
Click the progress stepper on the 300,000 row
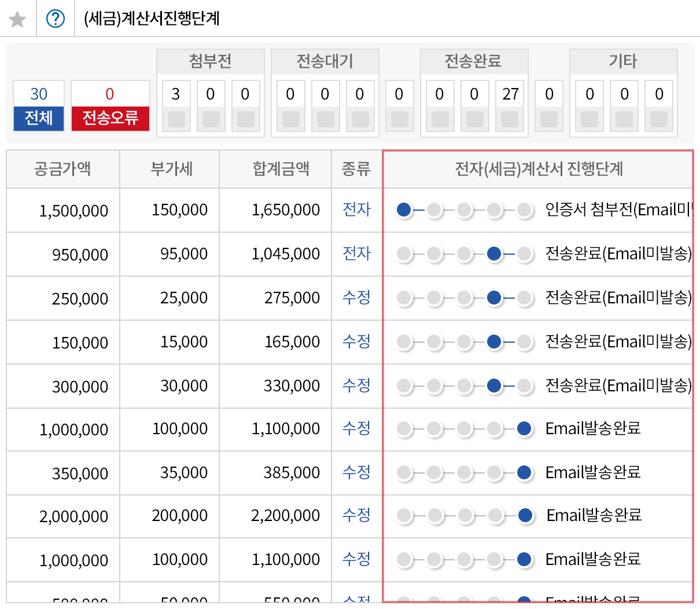[464, 386]
